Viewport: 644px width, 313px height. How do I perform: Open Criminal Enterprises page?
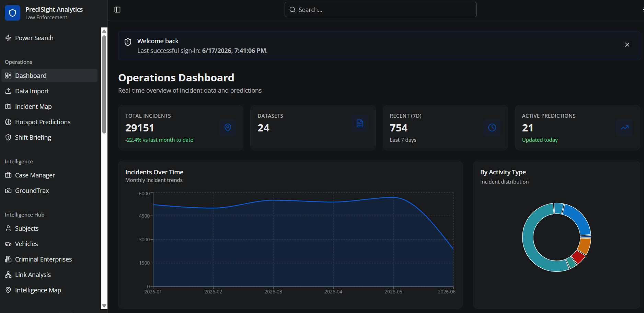pyautogui.click(x=49, y=259)
